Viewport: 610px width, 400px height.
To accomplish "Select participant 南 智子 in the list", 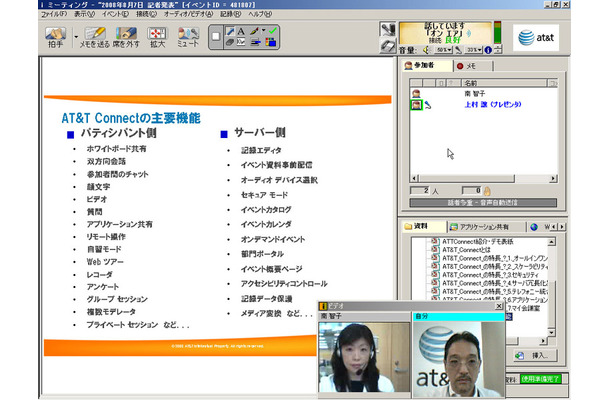I will (475, 93).
